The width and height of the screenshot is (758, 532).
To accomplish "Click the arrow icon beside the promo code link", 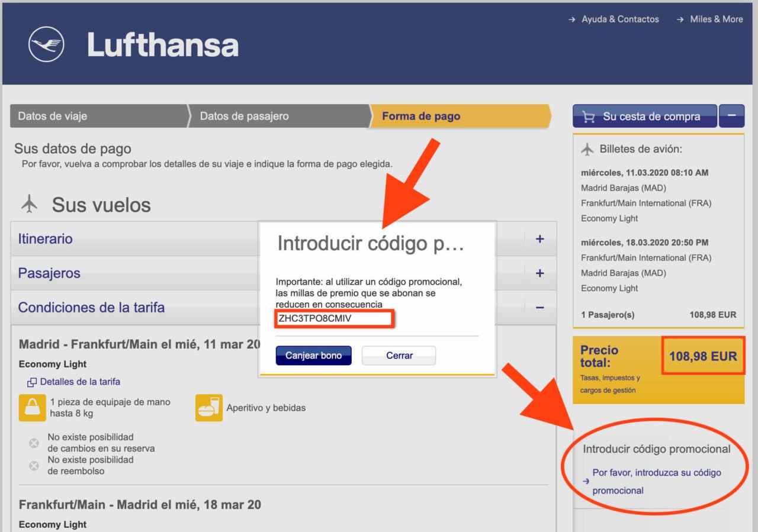I will click(586, 482).
